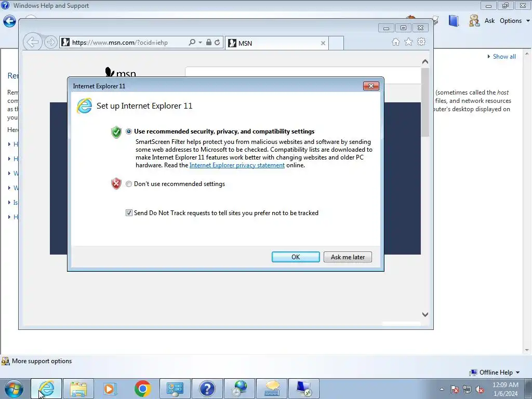Click the green shield recommended icon
The width and height of the screenshot is (532, 399).
116,132
